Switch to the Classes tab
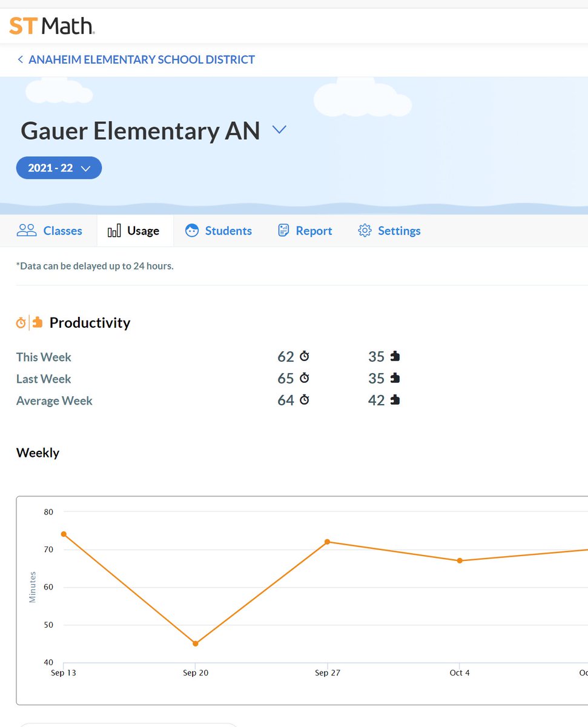Screen dimensions: 588x727 pos(49,231)
